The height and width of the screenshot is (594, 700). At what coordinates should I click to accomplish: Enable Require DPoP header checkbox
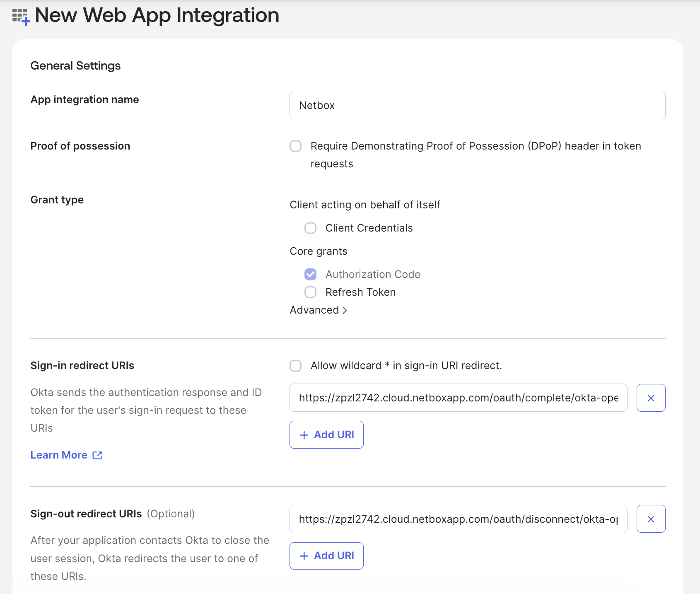295,146
